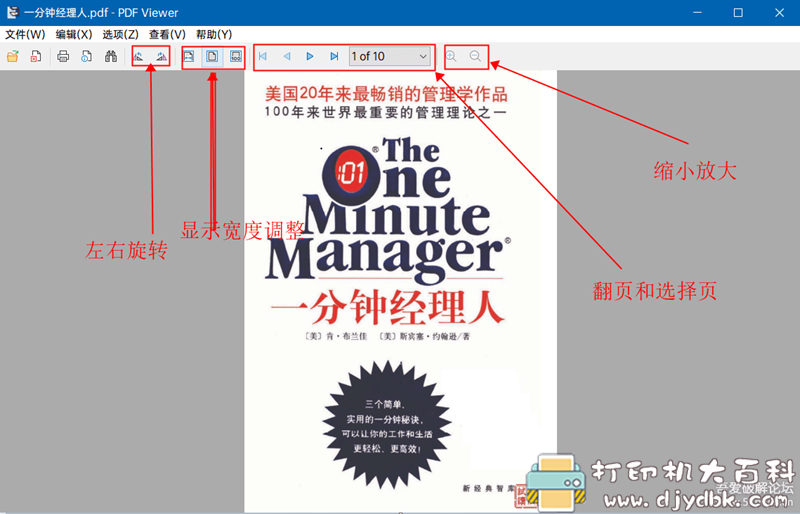Maximize the PDF Viewer window
The height and width of the screenshot is (514, 800).
738,12
